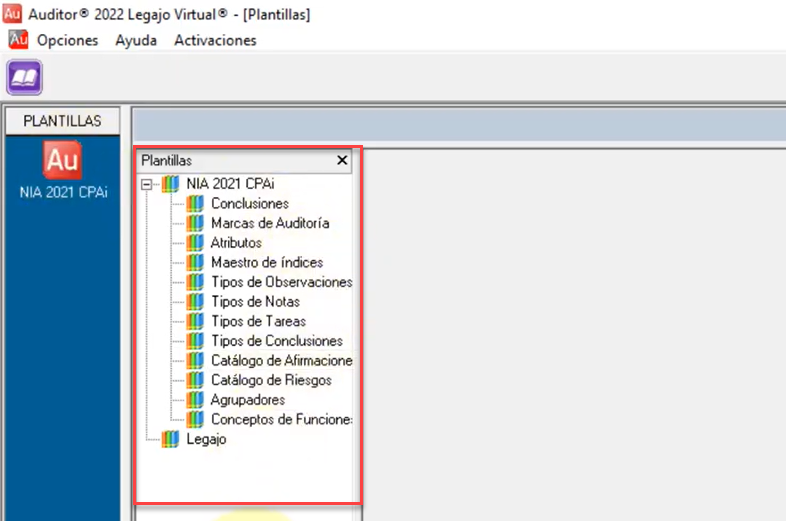The image size is (786, 521).
Task: Click the book icon next to Tipos de Conclusiones
Action: coord(195,340)
